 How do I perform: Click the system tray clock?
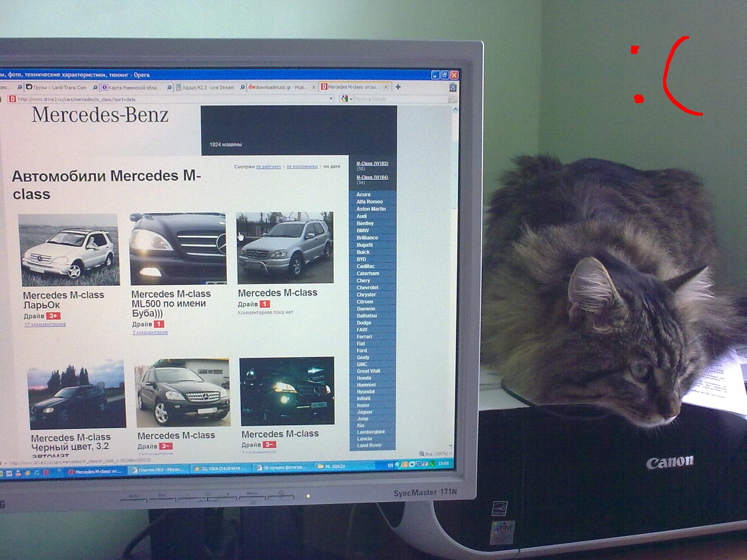(x=443, y=463)
